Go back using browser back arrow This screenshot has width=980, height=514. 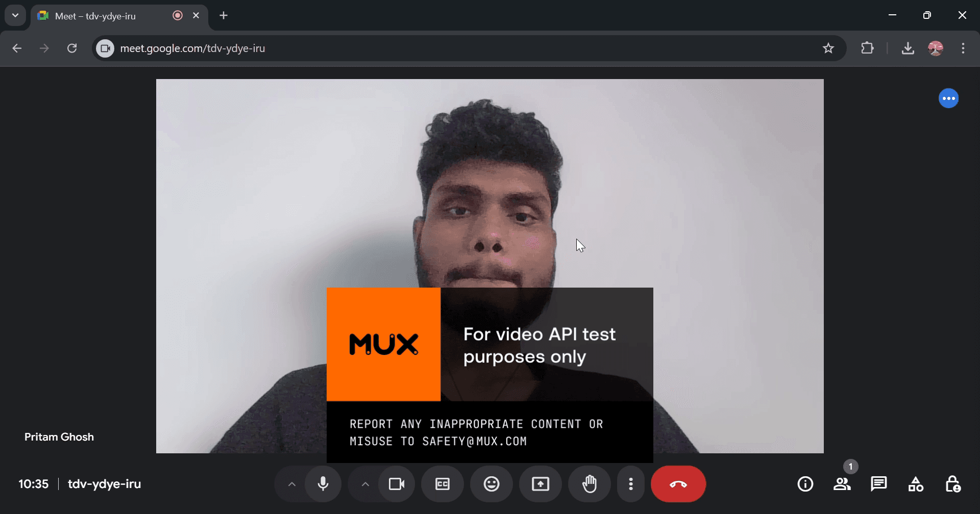[17, 48]
